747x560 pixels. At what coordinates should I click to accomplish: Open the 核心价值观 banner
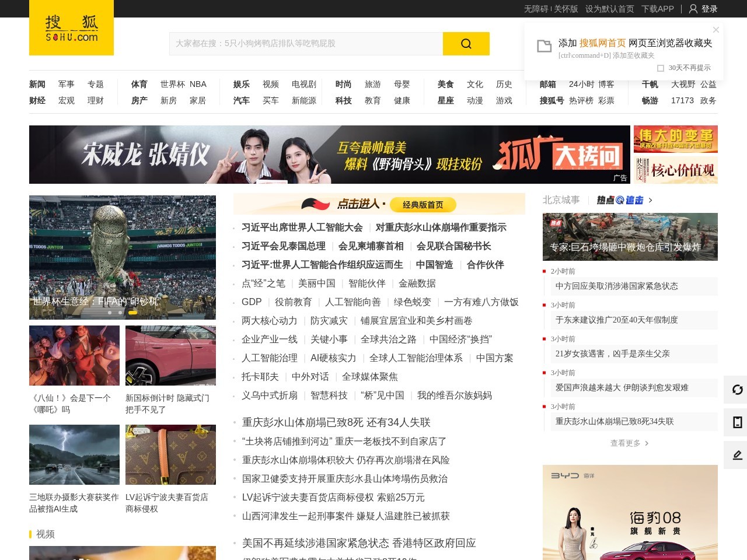[676, 170]
